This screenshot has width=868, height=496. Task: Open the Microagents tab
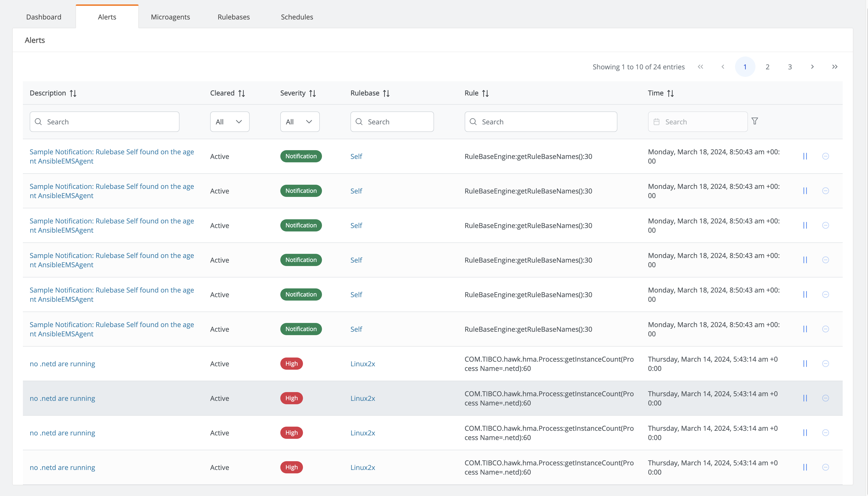click(x=170, y=17)
